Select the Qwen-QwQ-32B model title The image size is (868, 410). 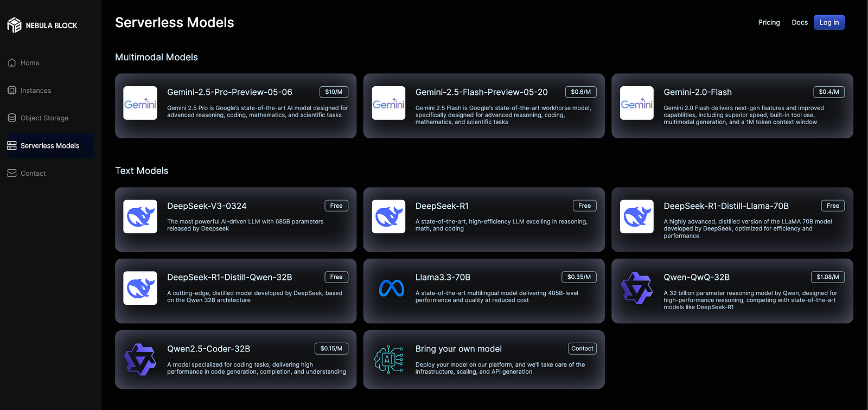tap(697, 277)
